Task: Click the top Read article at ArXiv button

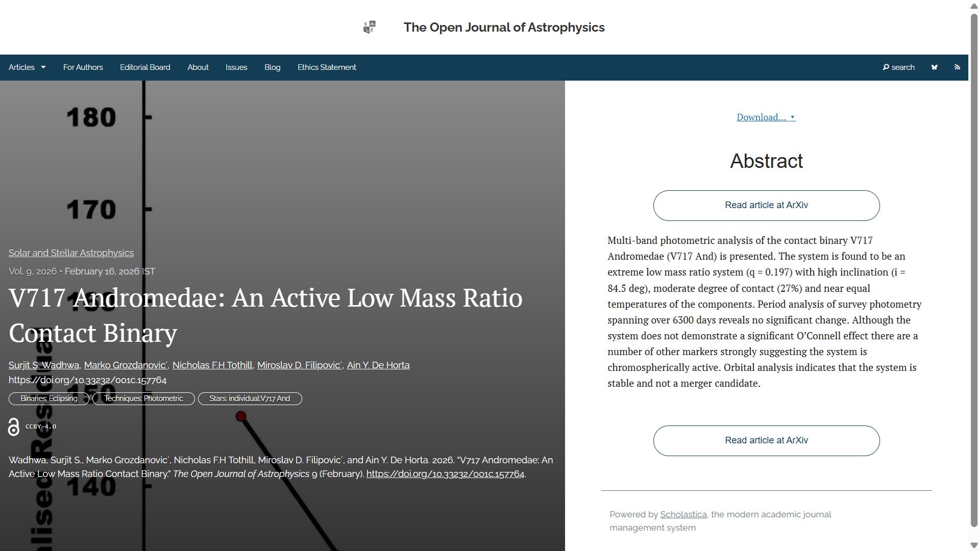Action: click(x=766, y=206)
